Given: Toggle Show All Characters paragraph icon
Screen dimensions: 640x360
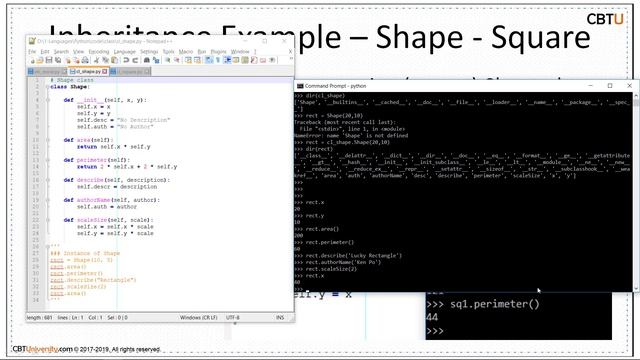Looking at the screenshot, I should 218,60.
